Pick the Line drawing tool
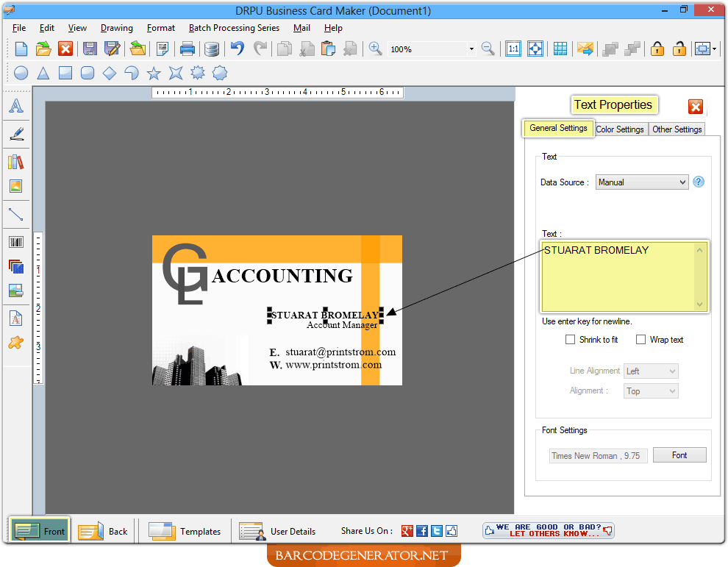Screen dimensions: 728x567 pyautogui.click(x=16, y=214)
